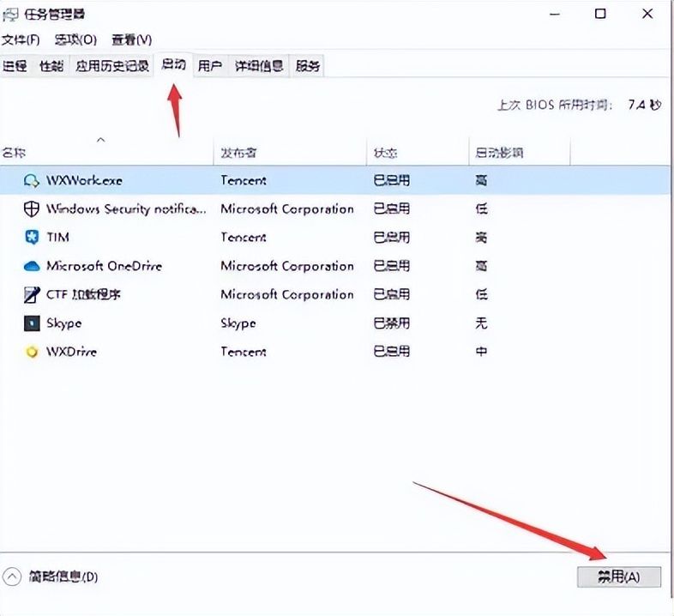The height and width of the screenshot is (616, 674).
Task: Click the 禁用(A) button
Action: tap(618, 577)
